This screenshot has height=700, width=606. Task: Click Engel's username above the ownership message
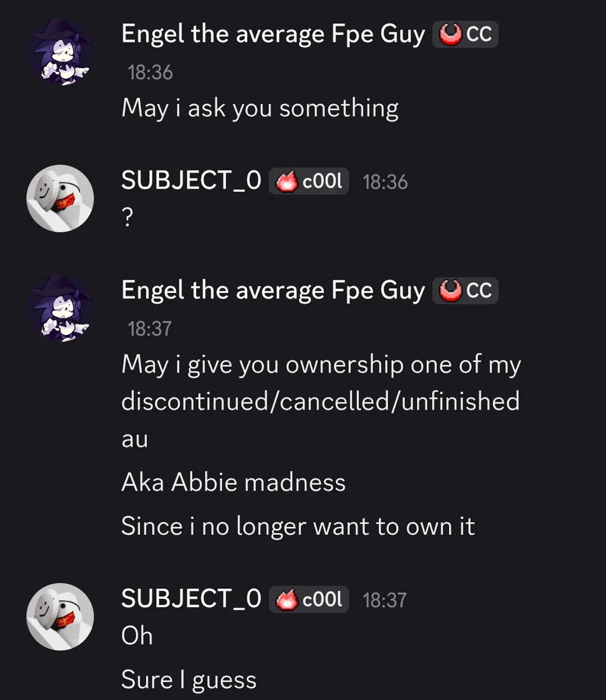[273, 291]
